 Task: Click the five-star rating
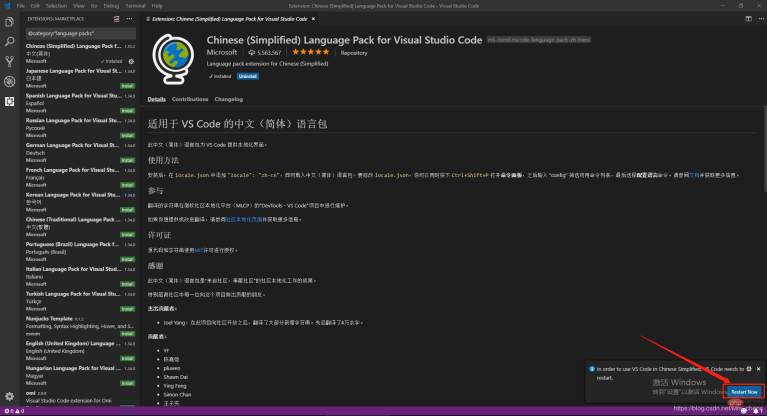(x=311, y=52)
